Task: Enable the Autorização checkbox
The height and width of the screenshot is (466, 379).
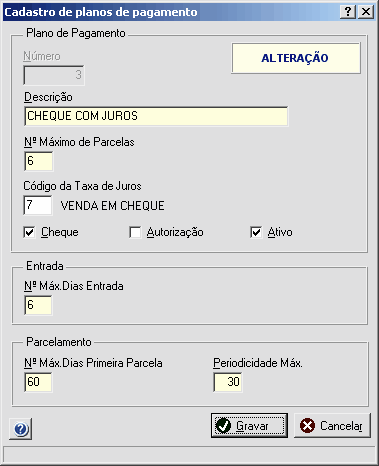Action: [x=135, y=232]
